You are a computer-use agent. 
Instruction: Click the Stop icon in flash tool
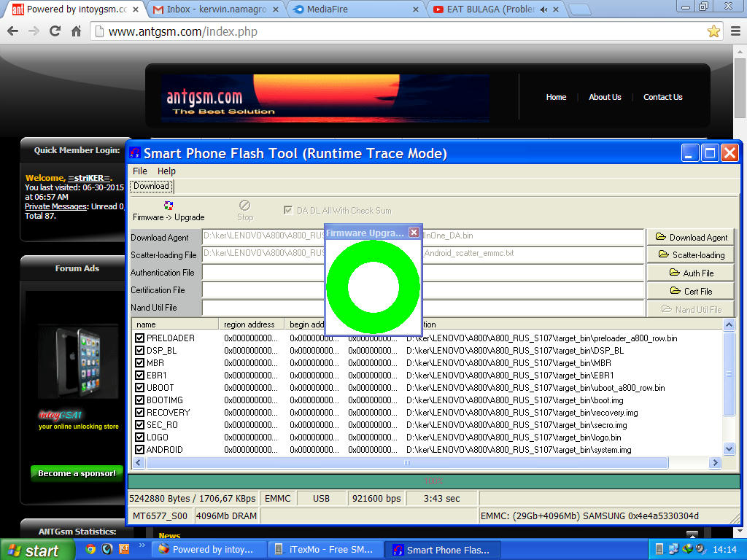[244, 205]
